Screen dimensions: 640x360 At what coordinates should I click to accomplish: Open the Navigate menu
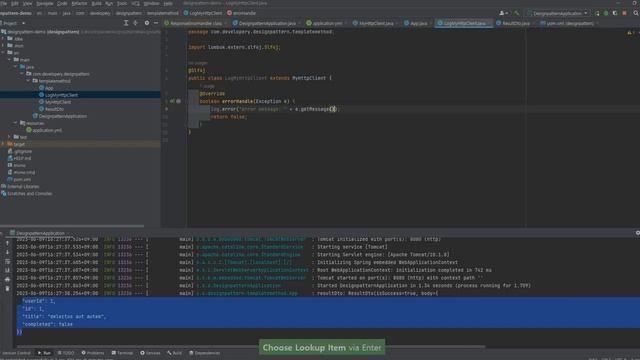click(44, 3)
